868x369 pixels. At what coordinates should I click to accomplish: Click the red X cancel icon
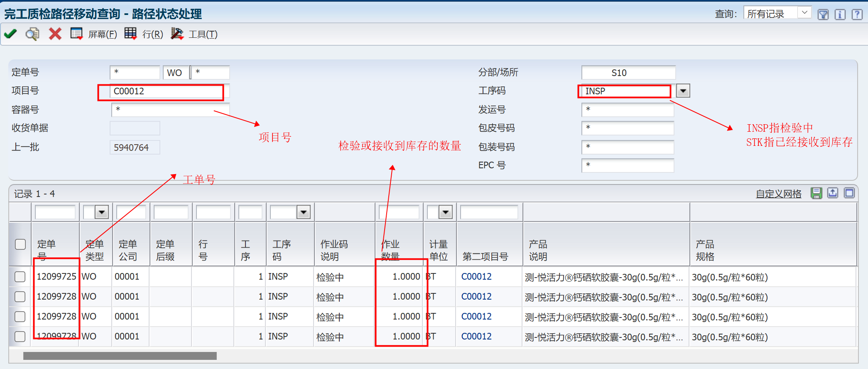tap(55, 34)
